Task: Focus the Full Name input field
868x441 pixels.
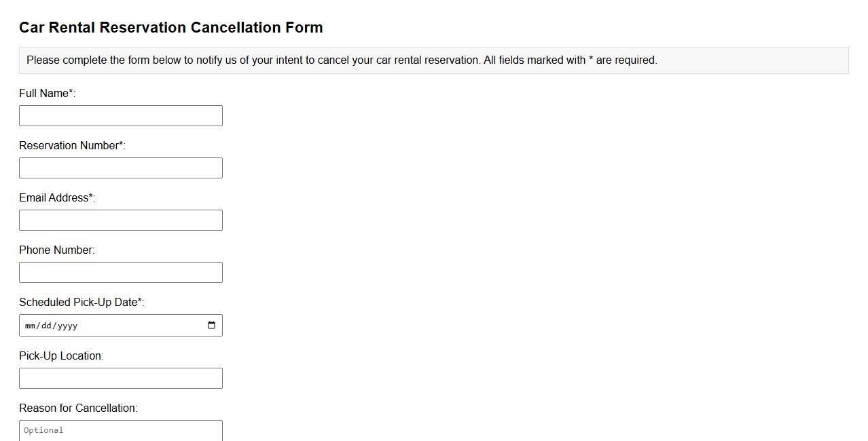Action: pyautogui.click(x=121, y=115)
